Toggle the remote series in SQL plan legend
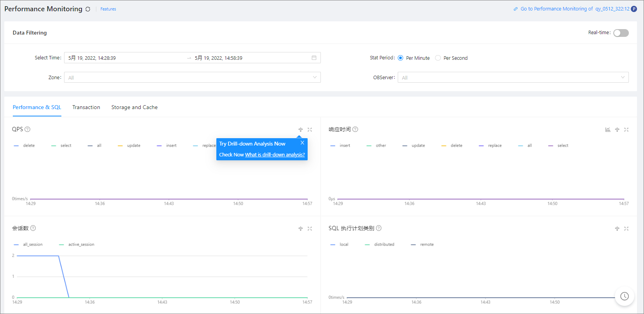This screenshot has width=644, height=314. [422, 245]
